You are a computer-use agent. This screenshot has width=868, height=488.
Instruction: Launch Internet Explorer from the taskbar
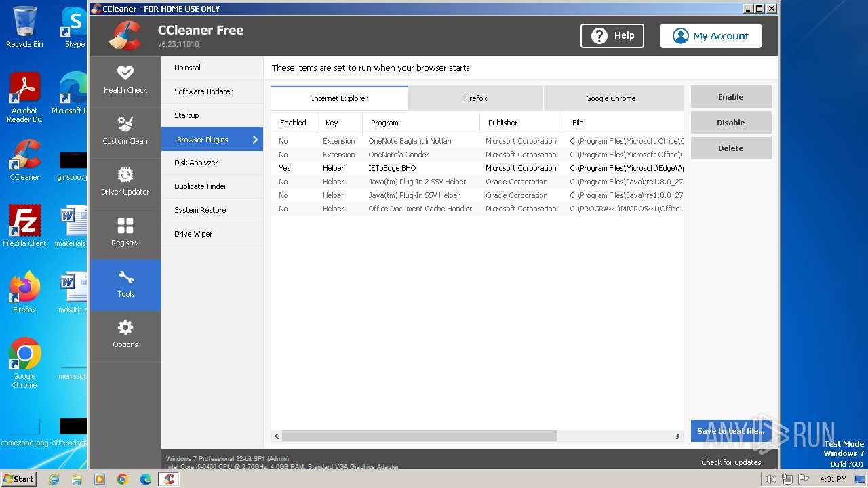coord(54,479)
